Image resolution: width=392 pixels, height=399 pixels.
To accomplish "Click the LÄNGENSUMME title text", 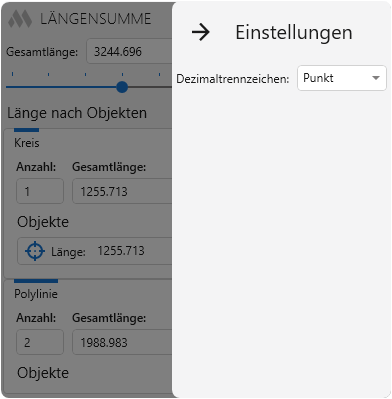I will click(96, 19).
